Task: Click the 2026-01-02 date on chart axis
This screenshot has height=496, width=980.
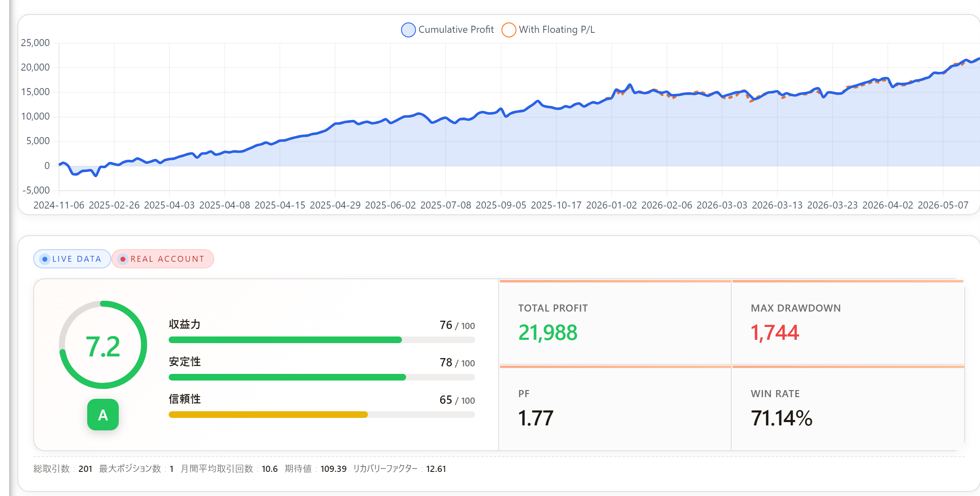Action: click(611, 205)
